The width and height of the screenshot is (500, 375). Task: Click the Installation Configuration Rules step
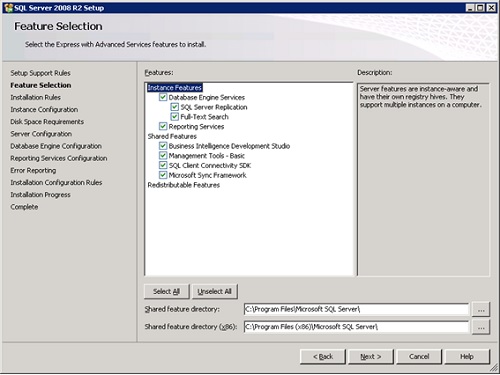point(56,182)
